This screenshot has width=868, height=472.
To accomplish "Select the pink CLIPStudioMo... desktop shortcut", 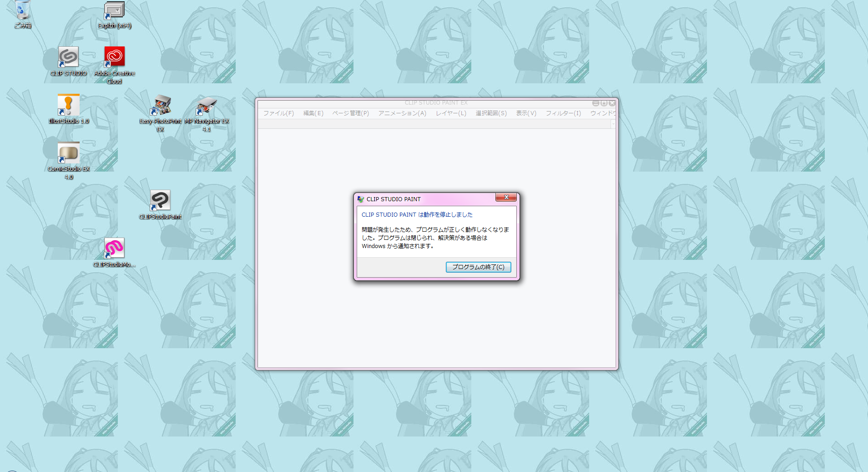I will [x=114, y=253].
